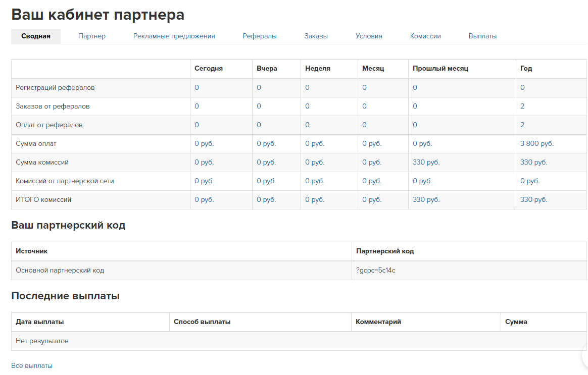Click the Источник column header
The image size is (588, 375).
[31, 251]
